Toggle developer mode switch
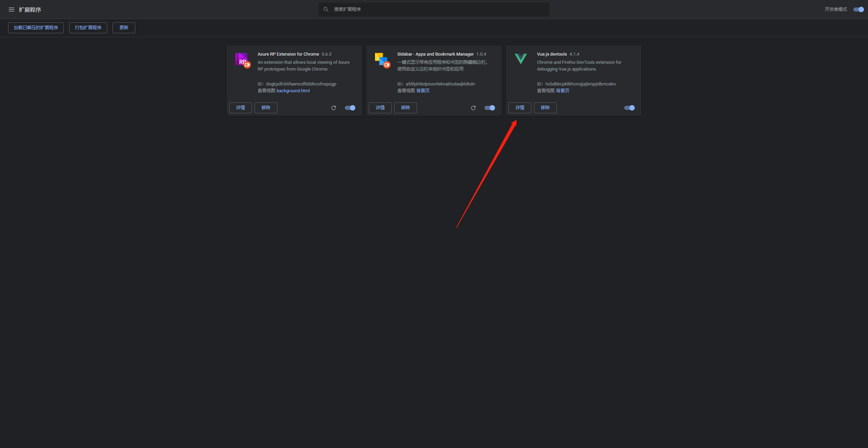 (859, 9)
